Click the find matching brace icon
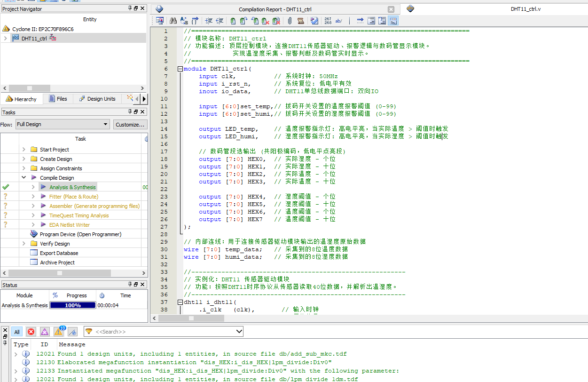This screenshot has width=588, height=382. [195, 21]
